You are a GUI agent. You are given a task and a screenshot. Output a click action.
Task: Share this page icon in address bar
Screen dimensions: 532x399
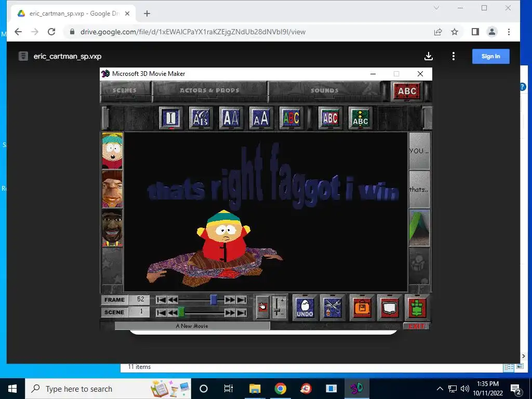pos(437,32)
